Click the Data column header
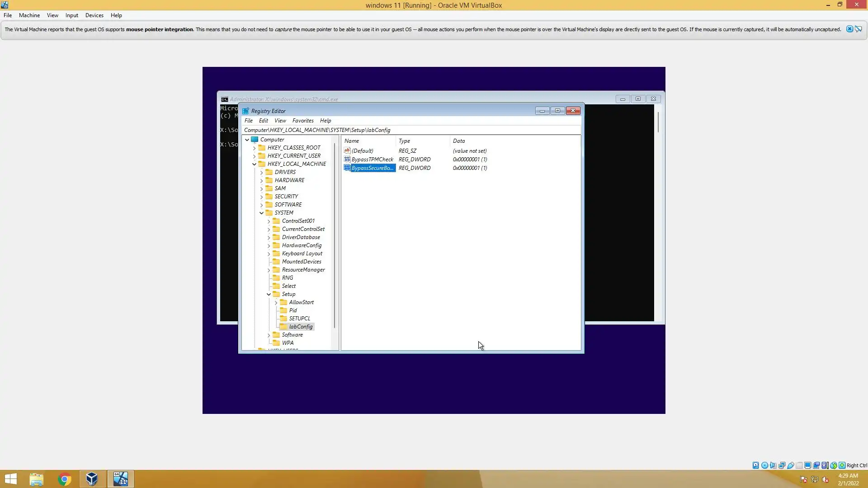Screen dimensions: 868x488 pos(458,141)
